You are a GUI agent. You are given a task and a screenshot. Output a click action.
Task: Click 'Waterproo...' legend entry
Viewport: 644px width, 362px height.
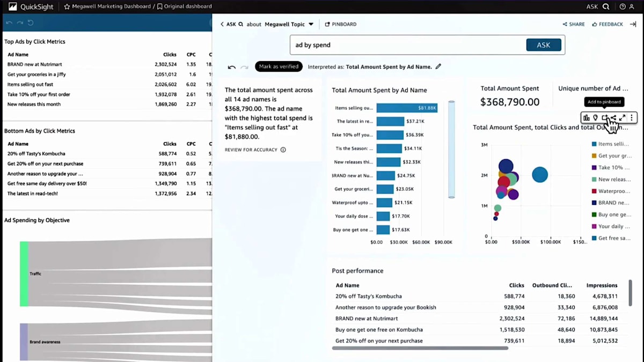(611, 191)
